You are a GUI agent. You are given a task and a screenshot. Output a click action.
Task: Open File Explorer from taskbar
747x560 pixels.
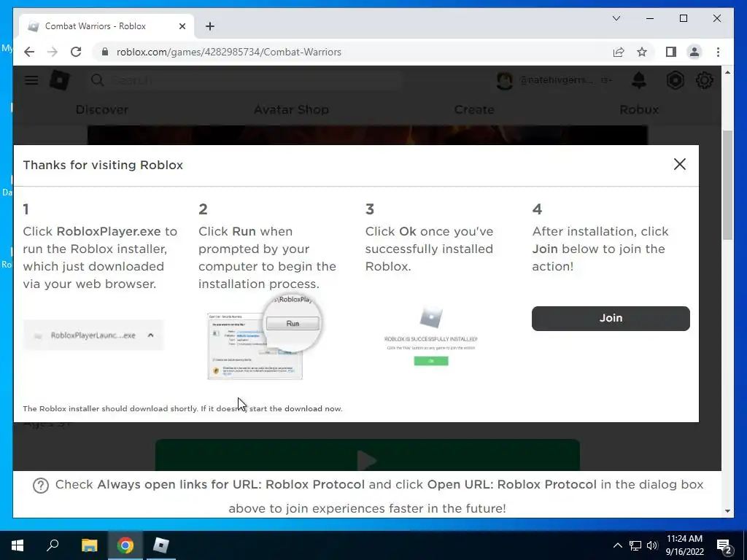[89, 545]
